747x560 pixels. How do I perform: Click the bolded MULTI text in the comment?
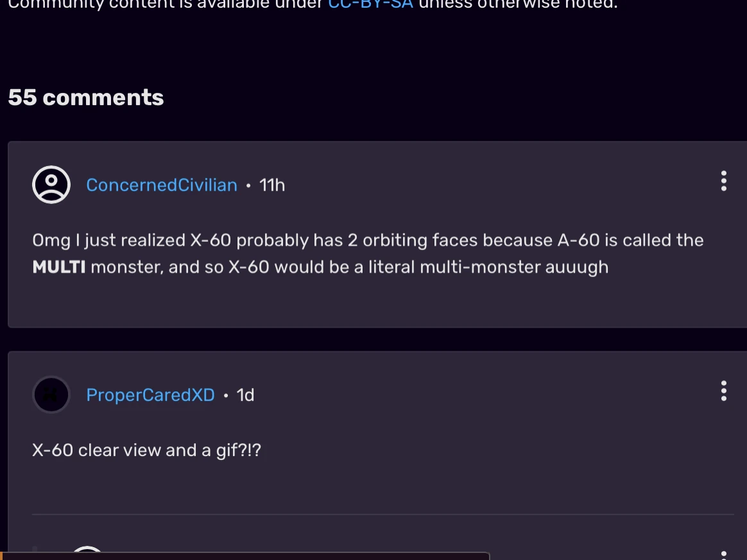tap(58, 267)
